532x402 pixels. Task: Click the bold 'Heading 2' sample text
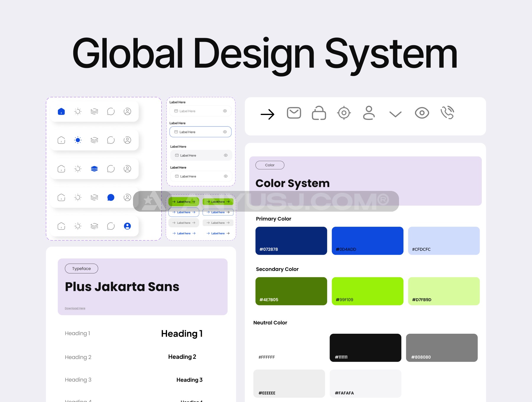(182, 357)
